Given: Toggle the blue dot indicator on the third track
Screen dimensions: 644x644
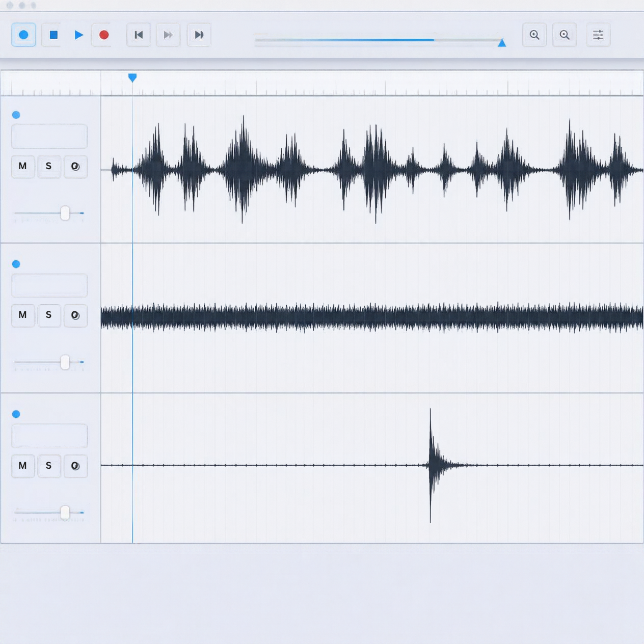Looking at the screenshot, I should pyautogui.click(x=16, y=414).
